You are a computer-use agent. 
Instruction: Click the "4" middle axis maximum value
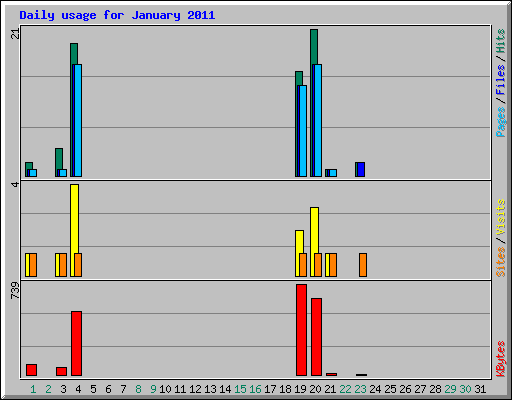tap(15, 184)
